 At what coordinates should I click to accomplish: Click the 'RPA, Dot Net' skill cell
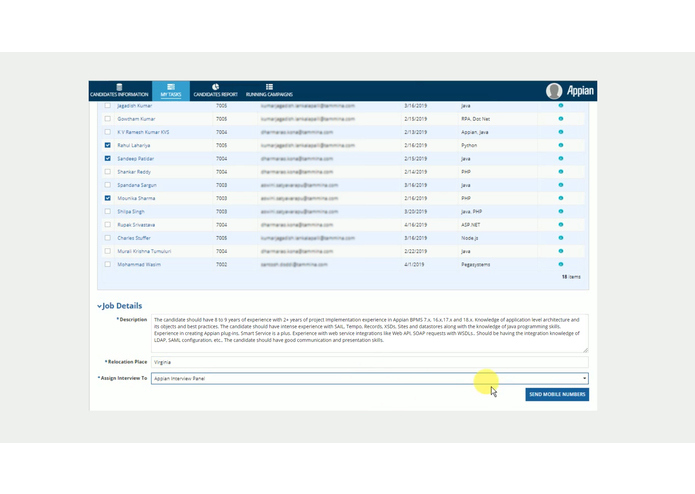476,119
